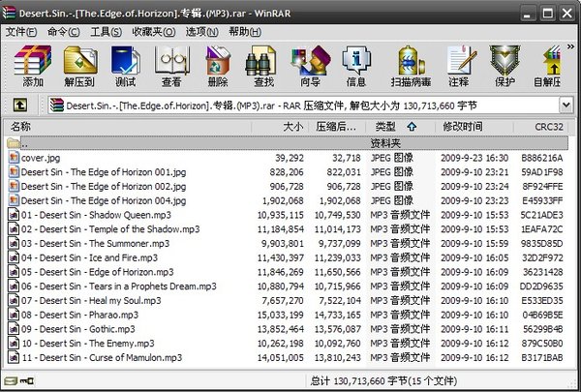Open the 收藏夹(O) menu
The height and width of the screenshot is (392, 581).
coord(154,32)
